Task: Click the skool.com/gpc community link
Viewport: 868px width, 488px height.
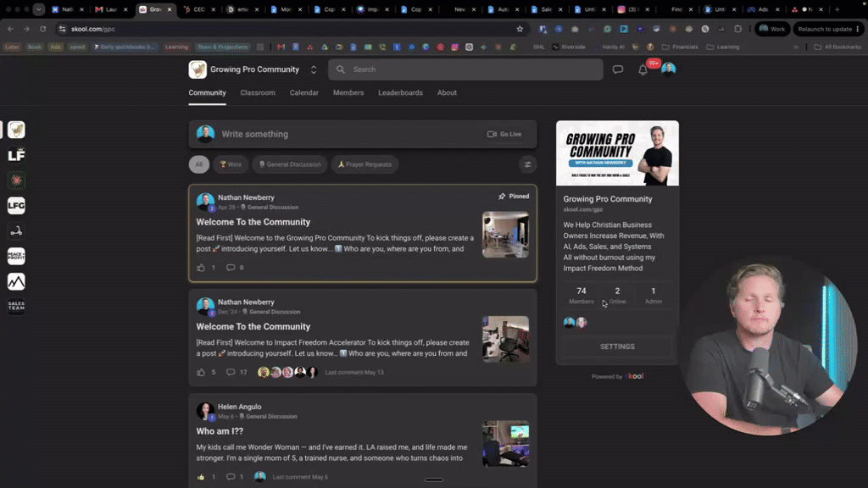Action: 583,210
